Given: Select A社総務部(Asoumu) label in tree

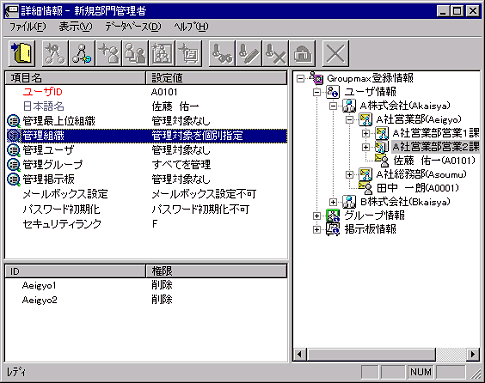Looking at the screenshot, I should pyautogui.click(x=421, y=174).
